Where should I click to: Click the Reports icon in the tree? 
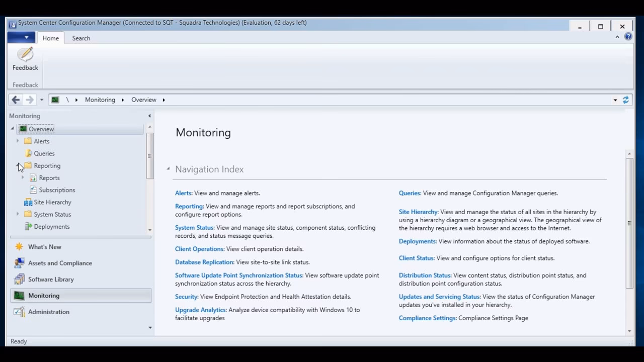(x=33, y=177)
